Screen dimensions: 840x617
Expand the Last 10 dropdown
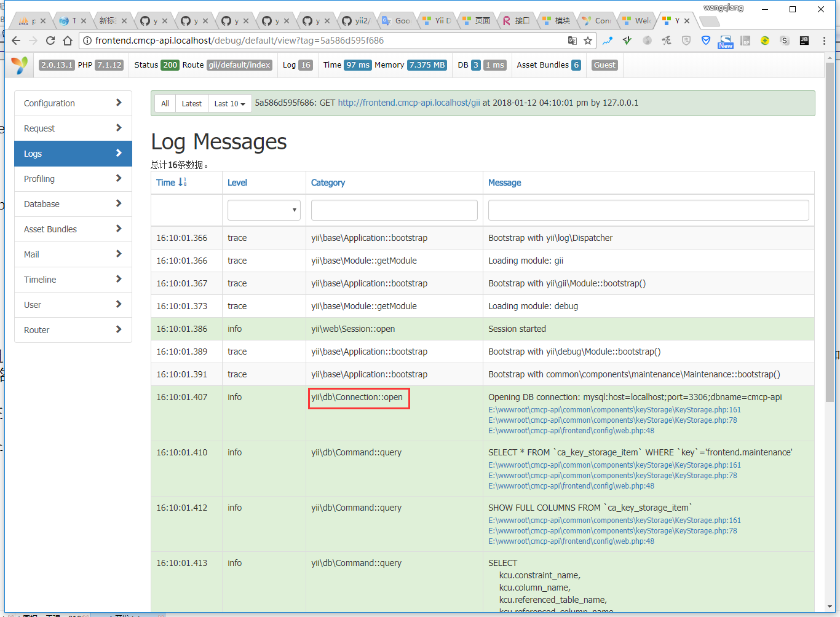point(229,104)
